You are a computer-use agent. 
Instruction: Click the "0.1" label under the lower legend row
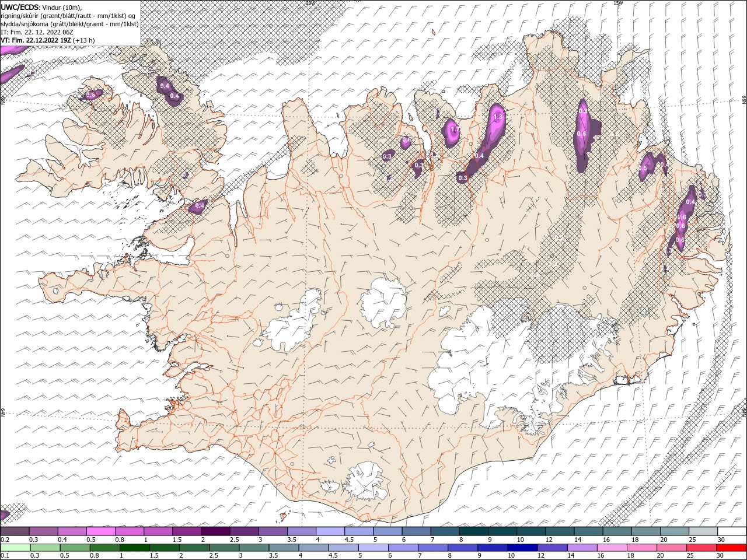point(5,556)
